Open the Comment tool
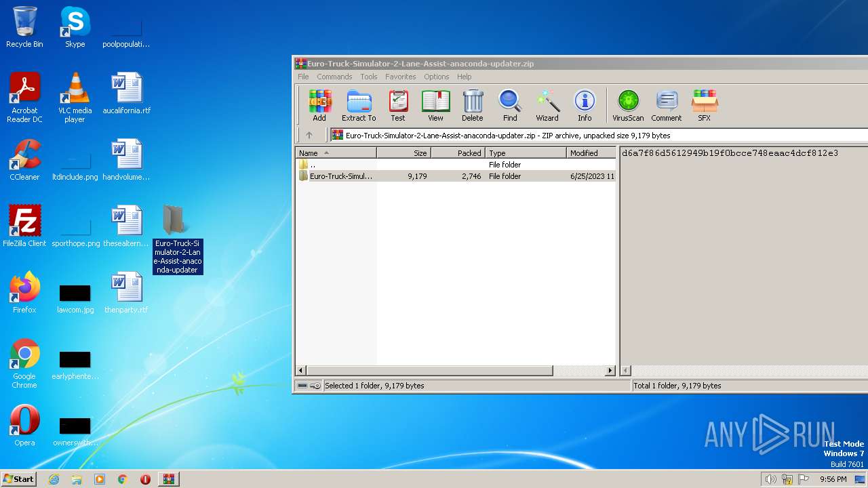This screenshot has width=868, height=488. (x=667, y=106)
